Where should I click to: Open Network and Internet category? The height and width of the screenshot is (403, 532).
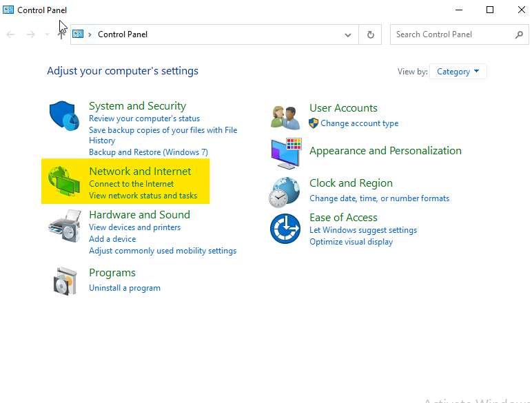pyautogui.click(x=140, y=172)
